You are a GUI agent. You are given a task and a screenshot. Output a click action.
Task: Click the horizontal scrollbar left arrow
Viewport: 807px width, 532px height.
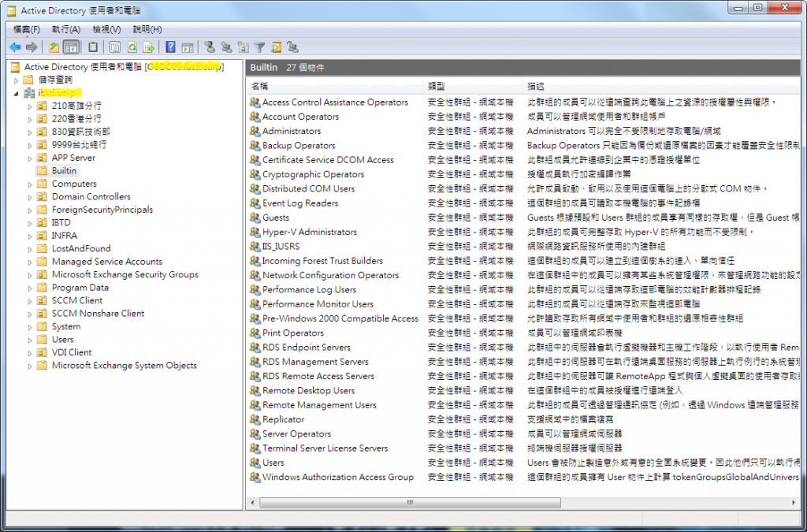[x=252, y=503]
